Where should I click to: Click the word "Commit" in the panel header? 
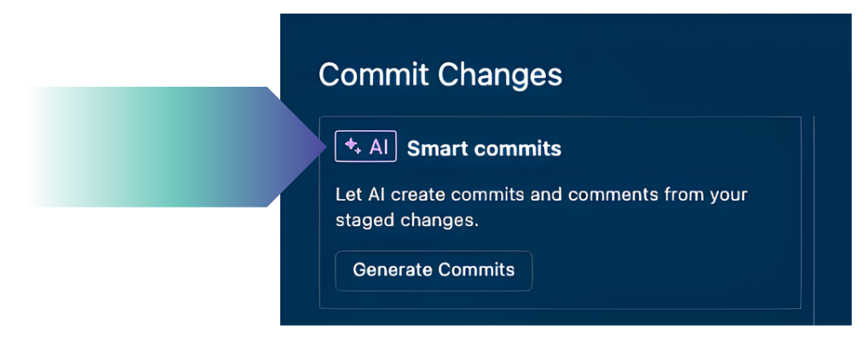pos(374,75)
